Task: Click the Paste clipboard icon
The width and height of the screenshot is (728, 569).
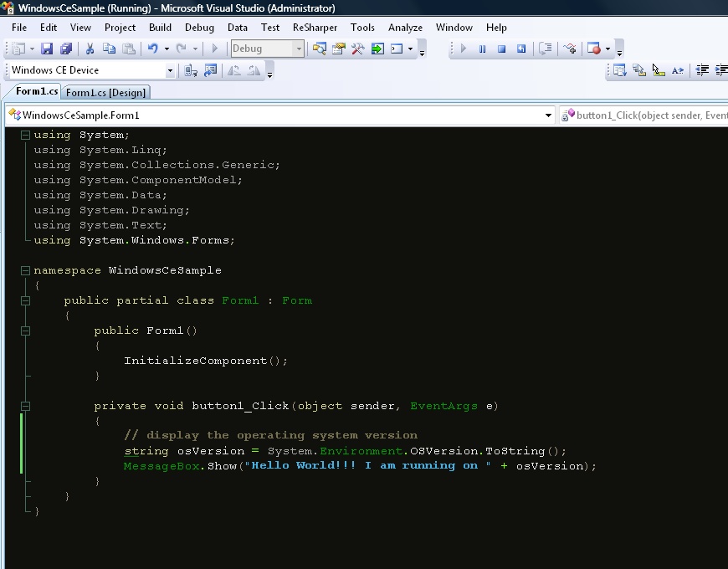Action: pyautogui.click(x=129, y=49)
